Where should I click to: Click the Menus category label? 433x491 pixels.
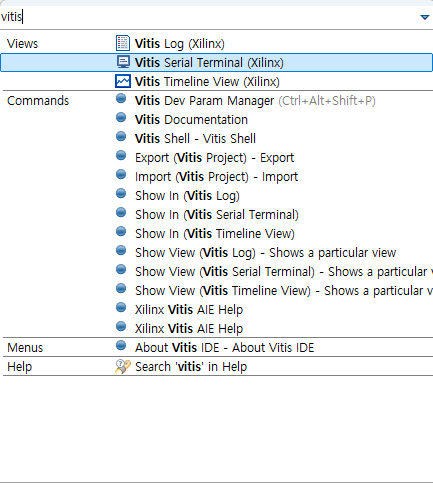point(25,348)
